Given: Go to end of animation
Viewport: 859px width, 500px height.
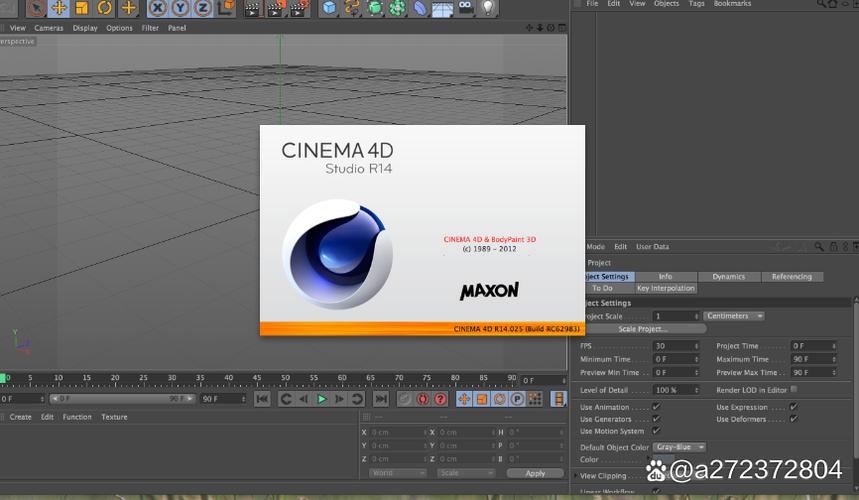Looking at the screenshot, I should (381, 399).
